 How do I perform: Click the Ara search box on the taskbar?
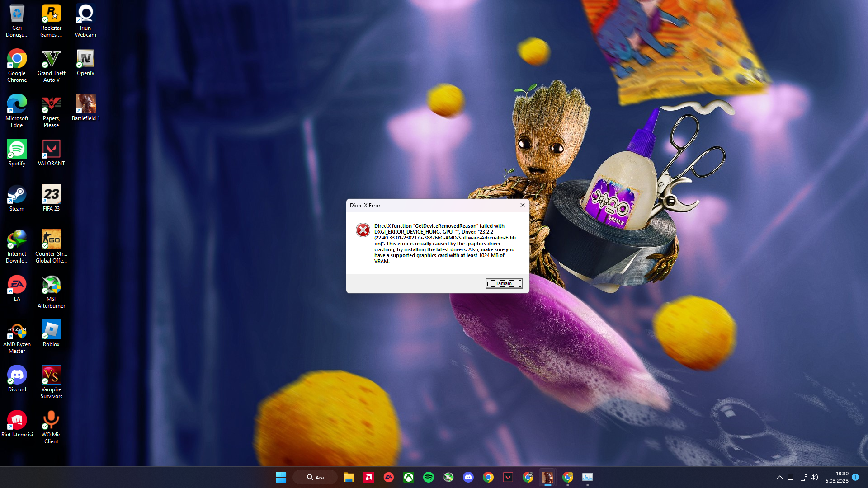pos(315,477)
